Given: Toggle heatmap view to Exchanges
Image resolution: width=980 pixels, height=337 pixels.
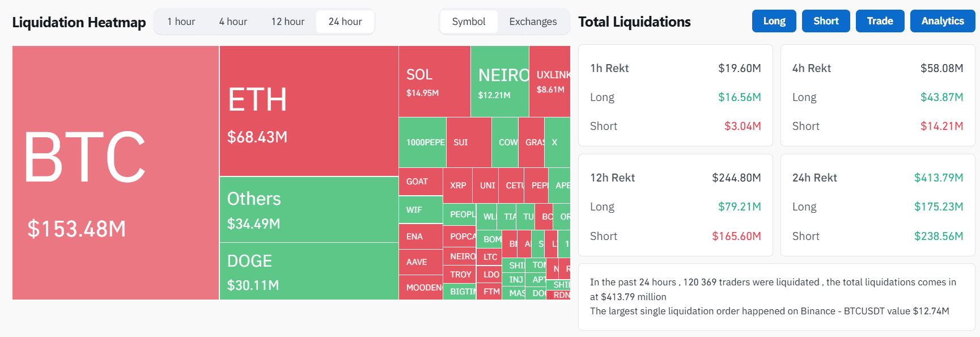Looking at the screenshot, I should click(x=533, y=22).
